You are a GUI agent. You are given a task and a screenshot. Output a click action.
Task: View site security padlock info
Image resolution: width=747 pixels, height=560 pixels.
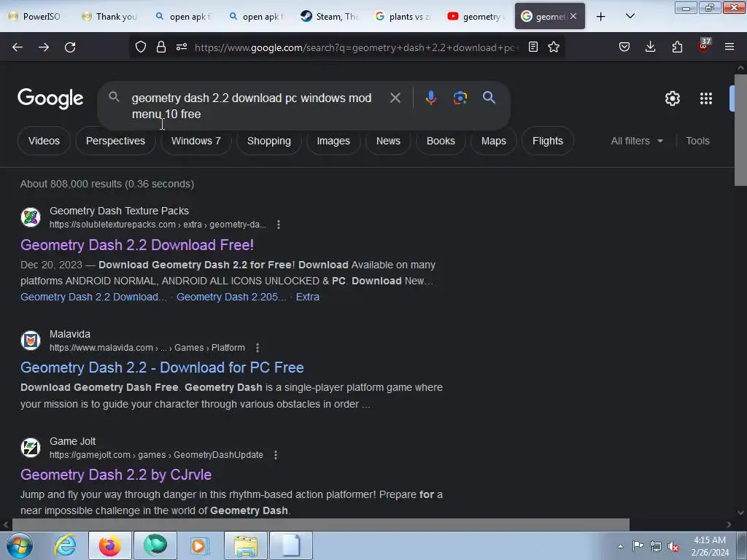click(161, 47)
